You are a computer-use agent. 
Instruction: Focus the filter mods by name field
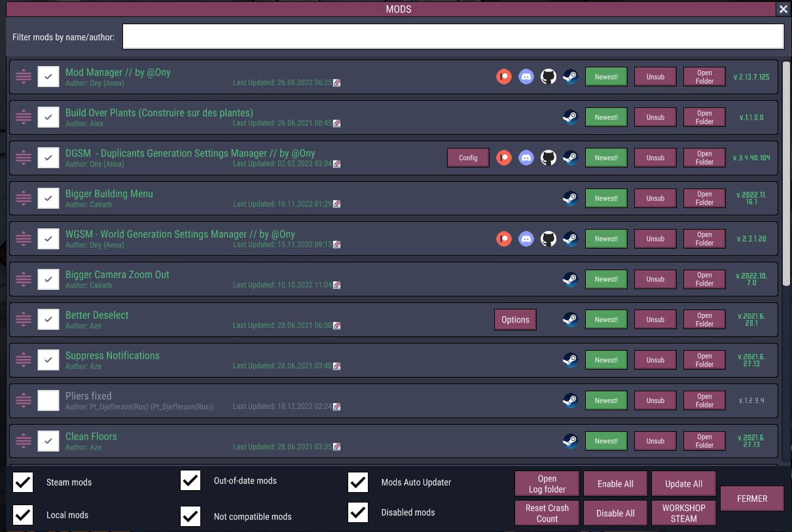pyautogui.click(x=453, y=37)
